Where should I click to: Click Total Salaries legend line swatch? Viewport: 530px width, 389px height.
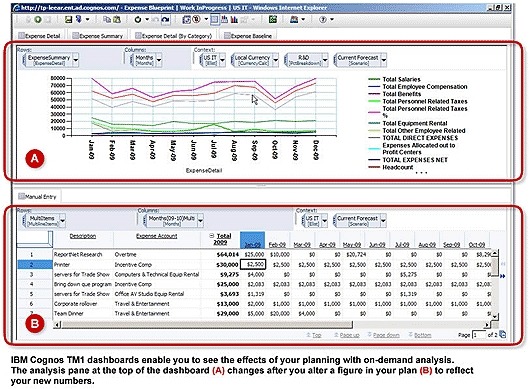point(374,79)
